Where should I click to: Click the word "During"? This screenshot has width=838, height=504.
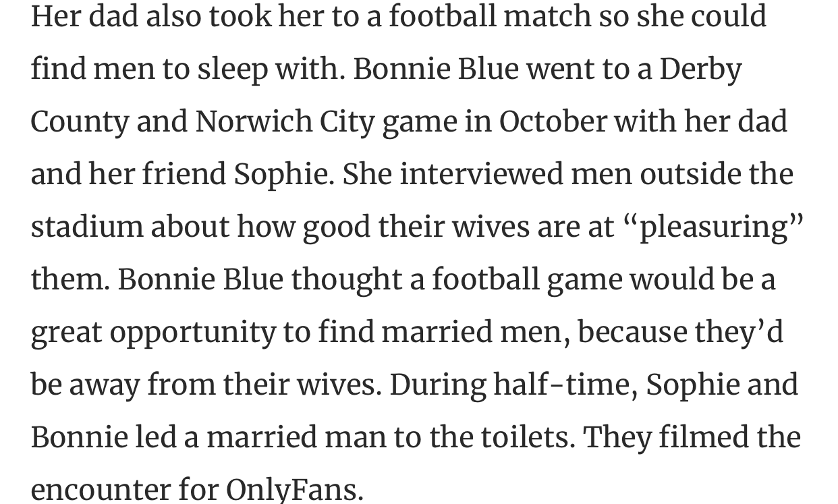coord(437,385)
